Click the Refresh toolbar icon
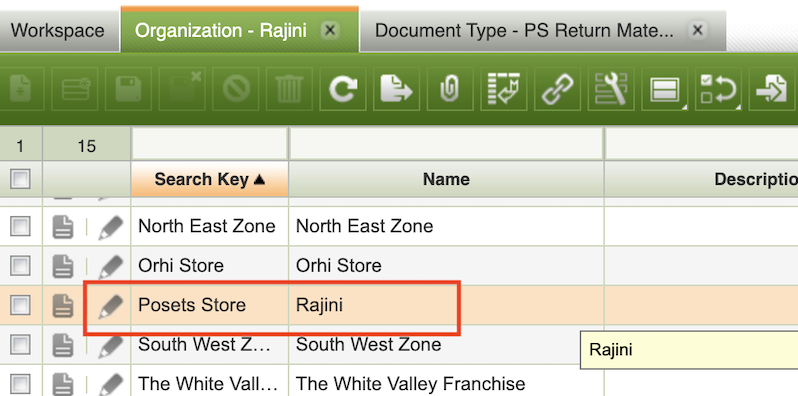The image size is (798, 396). 343,89
